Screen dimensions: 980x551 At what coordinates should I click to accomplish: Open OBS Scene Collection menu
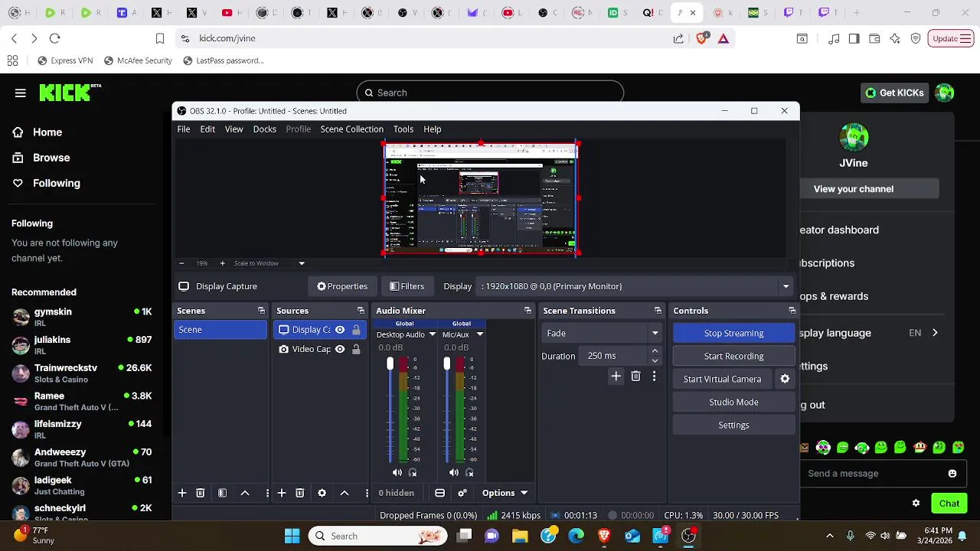point(351,129)
